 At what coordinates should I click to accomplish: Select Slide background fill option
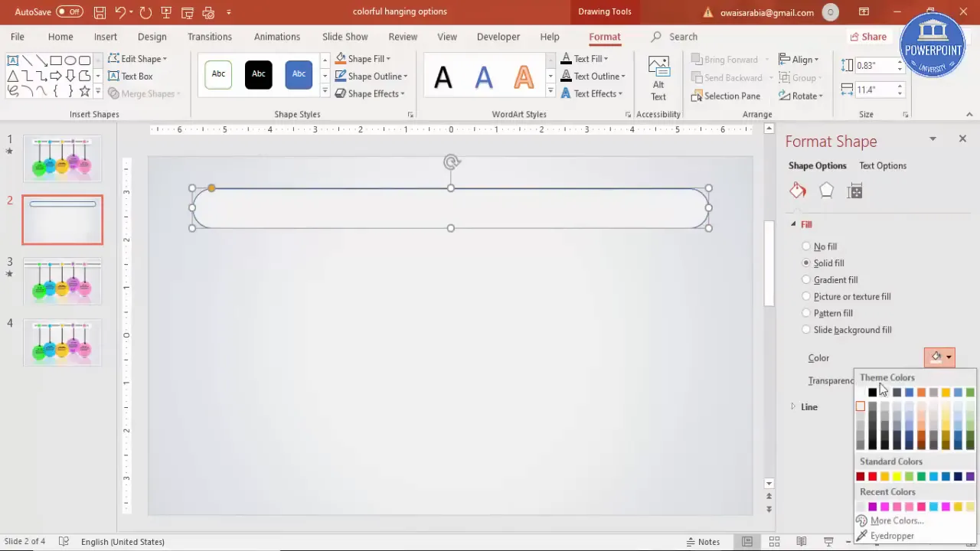point(846,330)
